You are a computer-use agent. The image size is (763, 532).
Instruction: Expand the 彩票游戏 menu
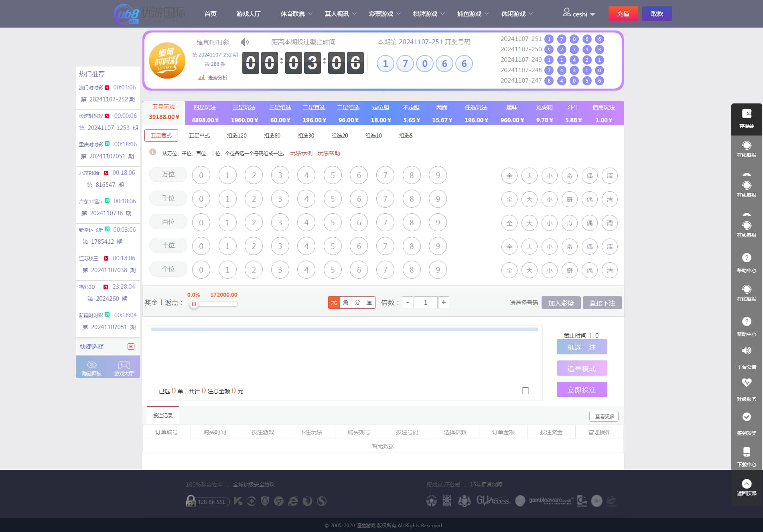[x=384, y=14]
